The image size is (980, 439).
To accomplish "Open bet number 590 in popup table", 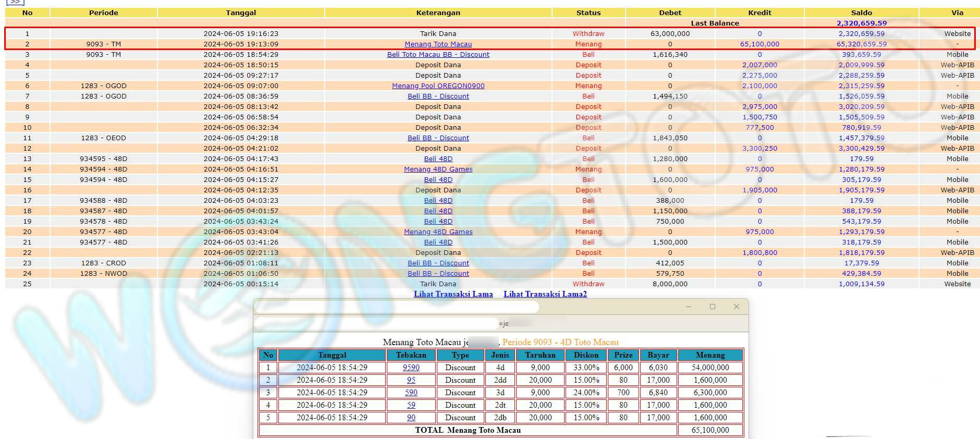I will (x=411, y=393).
